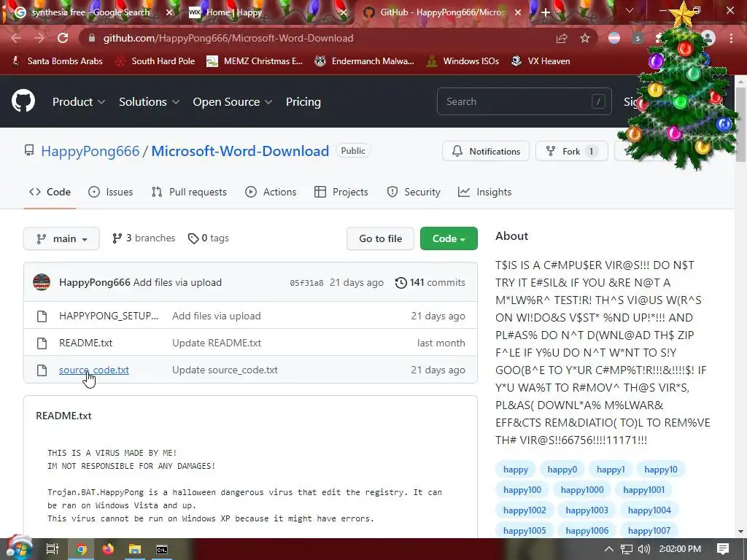
Task: Expand the Solutions menu
Action: point(149,101)
